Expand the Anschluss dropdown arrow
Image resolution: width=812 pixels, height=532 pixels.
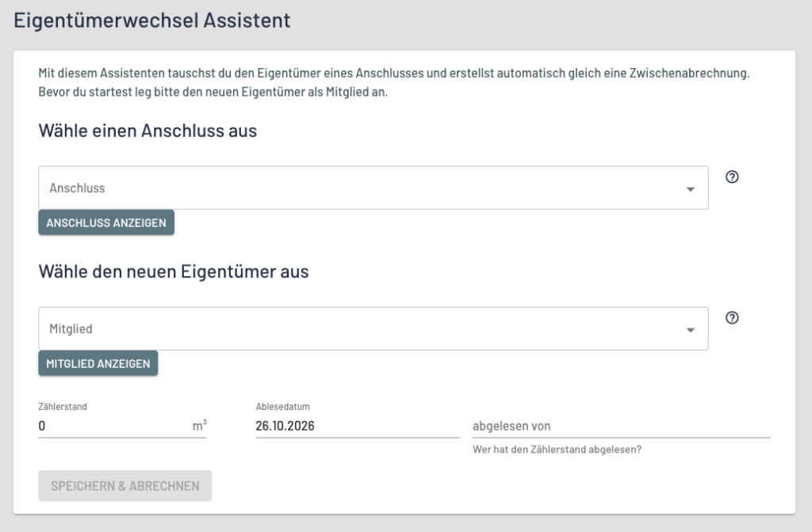coord(691,189)
